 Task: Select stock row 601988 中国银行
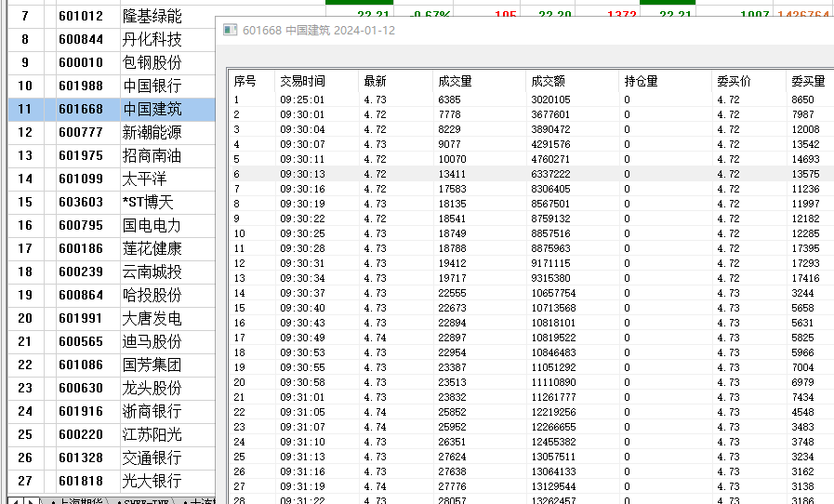click(x=112, y=86)
